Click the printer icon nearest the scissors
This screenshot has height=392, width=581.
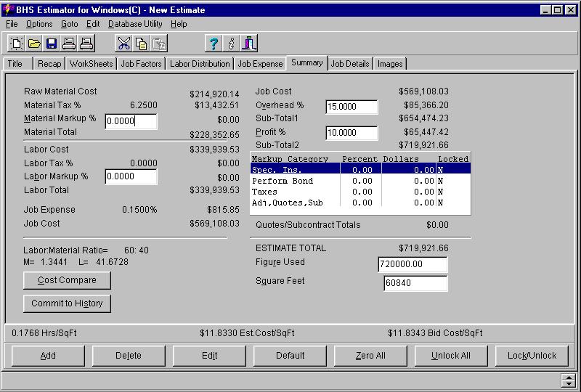[x=86, y=44]
